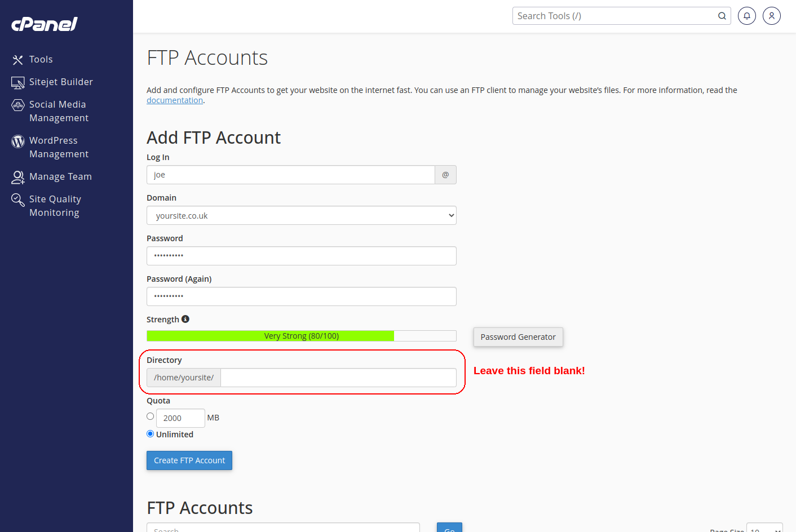Click the search magnifier in Search Tools
Viewport: 796px width, 532px height.
tap(722, 16)
